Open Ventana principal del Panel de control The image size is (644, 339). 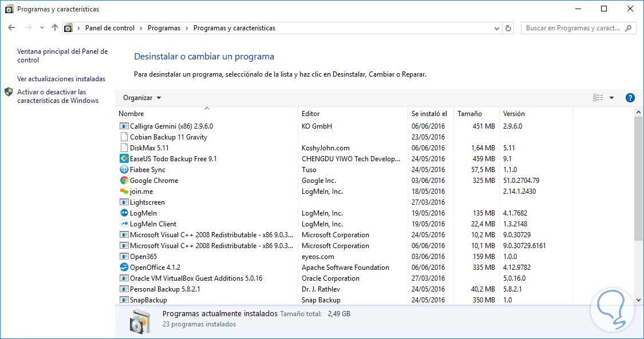(x=62, y=56)
